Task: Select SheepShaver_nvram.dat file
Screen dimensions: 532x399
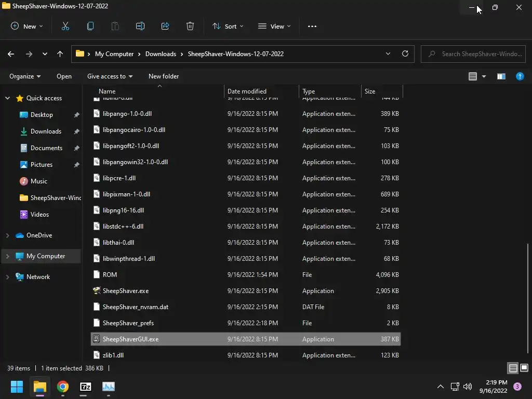Action: 246,307
